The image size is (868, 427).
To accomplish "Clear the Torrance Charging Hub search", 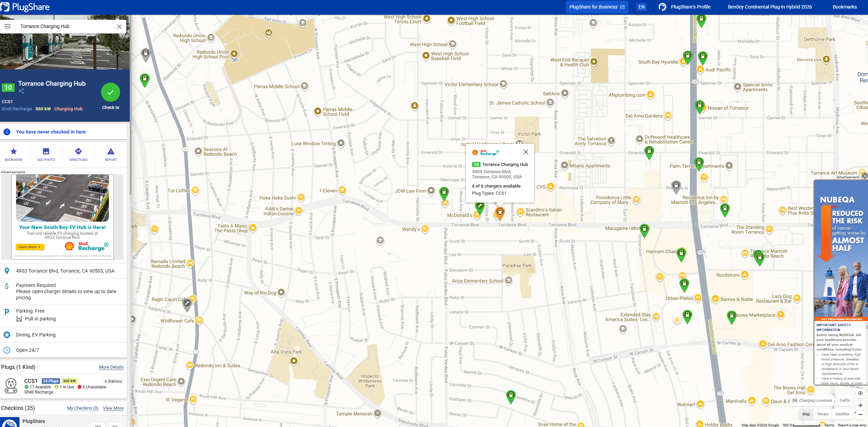I will (119, 27).
